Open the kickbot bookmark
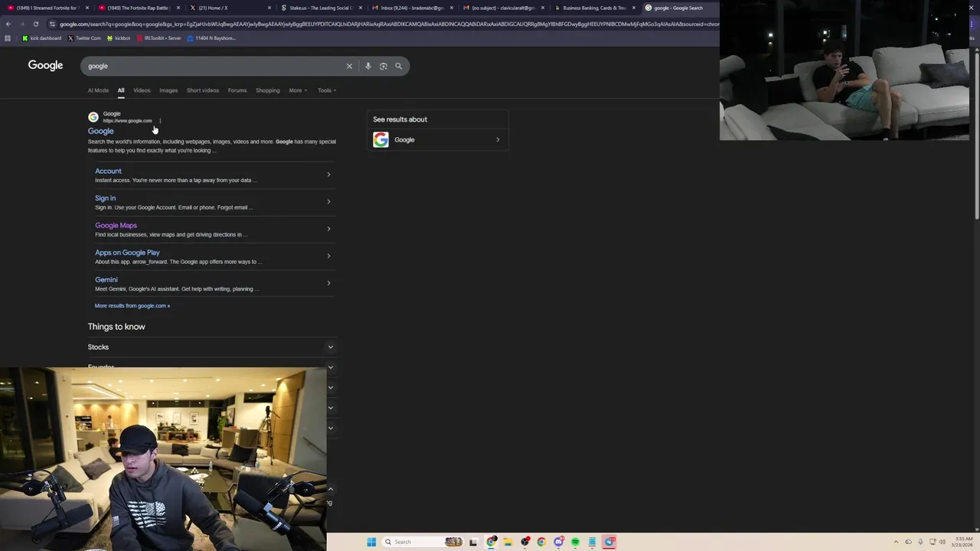980x551 pixels. click(119, 38)
